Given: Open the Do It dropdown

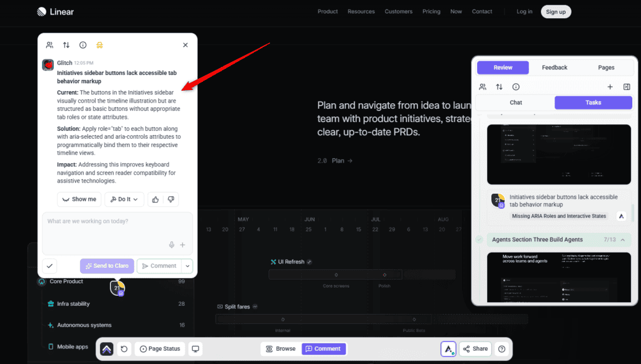Looking at the screenshot, I should tap(125, 200).
